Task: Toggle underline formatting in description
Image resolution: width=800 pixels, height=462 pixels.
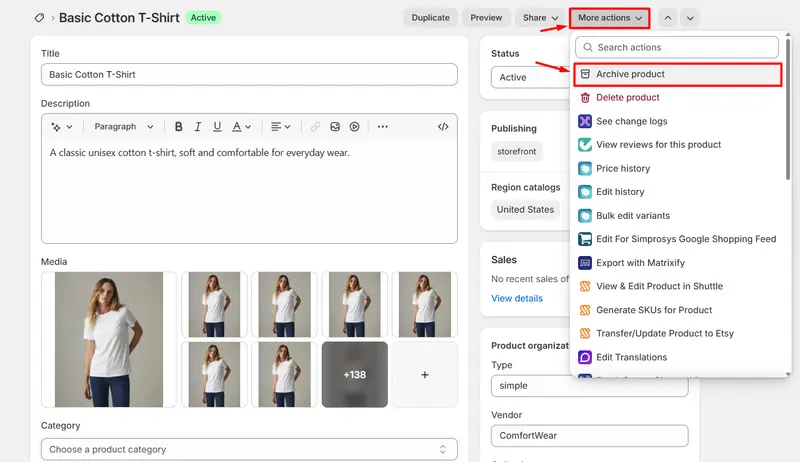Action: coord(217,126)
